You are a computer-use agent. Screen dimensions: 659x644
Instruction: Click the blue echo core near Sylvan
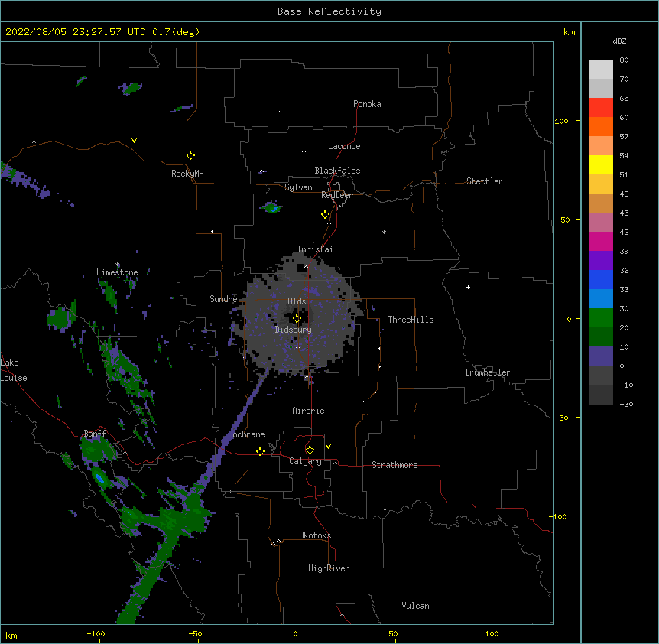click(274, 209)
